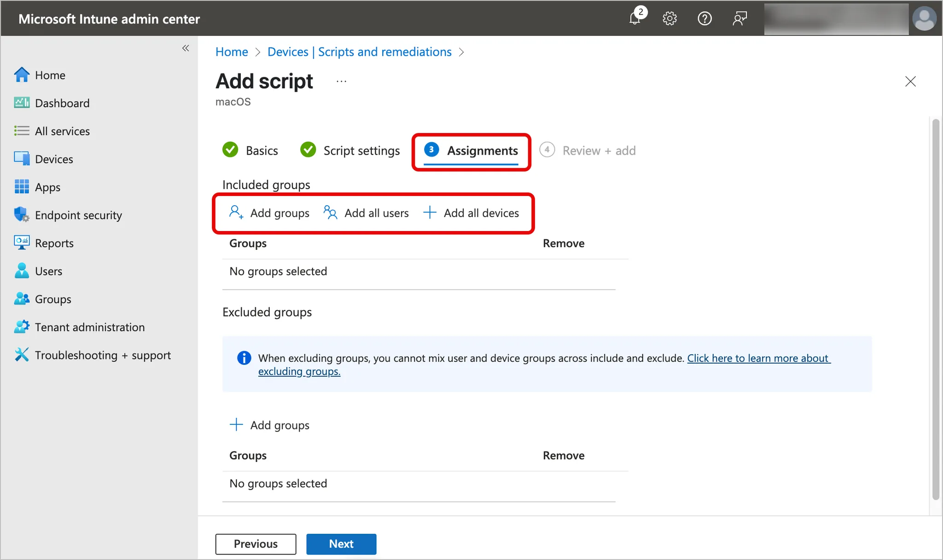
Task: Open the notifications bell icon
Action: (x=635, y=19)
